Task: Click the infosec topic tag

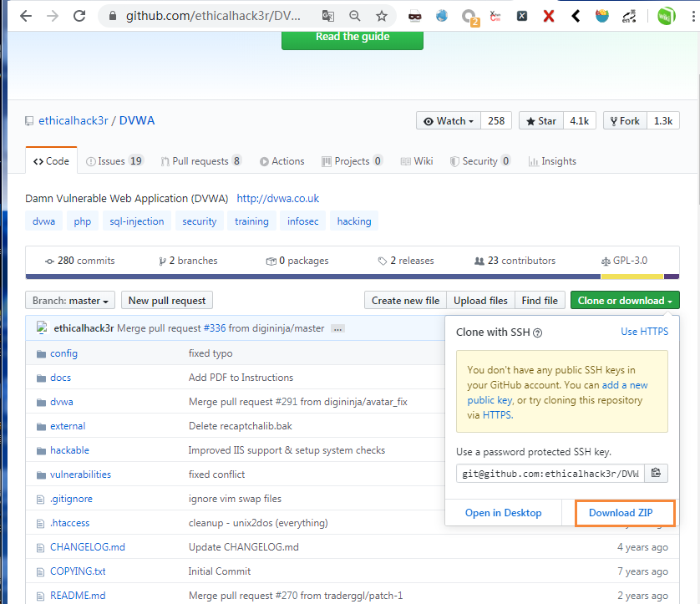Action: click(x=303, y=221)
